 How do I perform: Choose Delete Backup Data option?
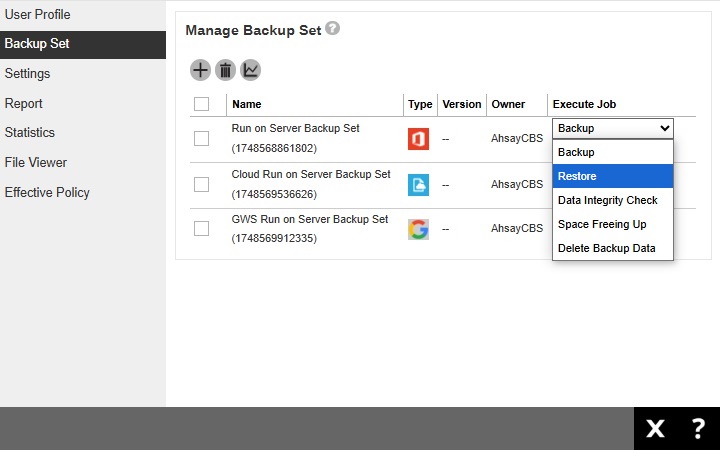[612, 248]
